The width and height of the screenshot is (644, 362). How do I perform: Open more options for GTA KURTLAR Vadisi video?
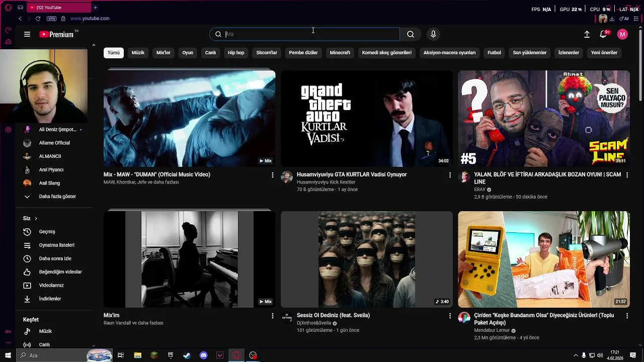(450, 175)
